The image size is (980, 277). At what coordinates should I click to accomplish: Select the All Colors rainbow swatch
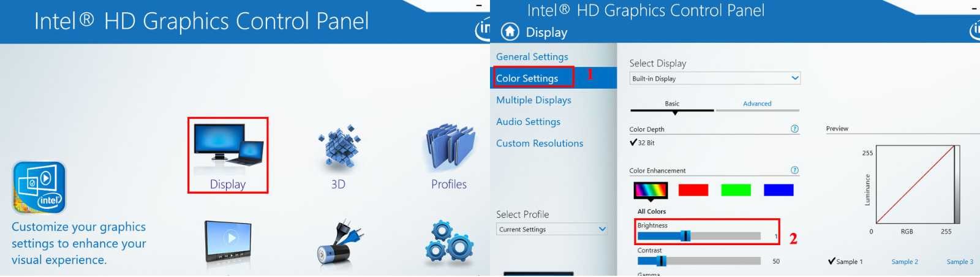(x=650, y=191)
